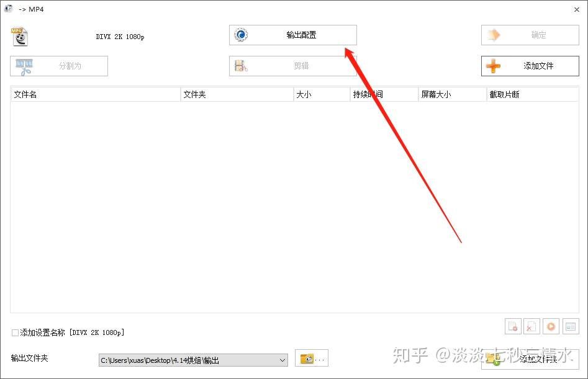Open the 输出配置 output settings button
The image size is (588, 379).
pos(292,35)
